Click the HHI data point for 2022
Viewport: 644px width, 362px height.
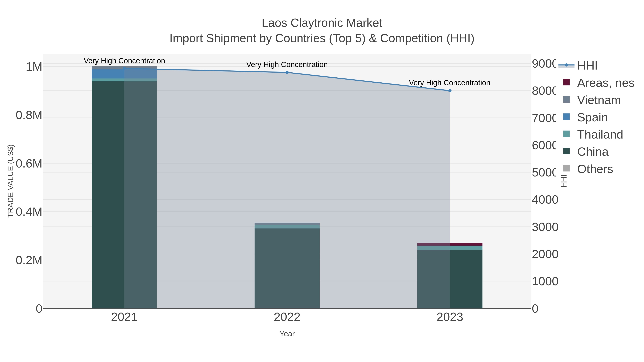[287, 72]
